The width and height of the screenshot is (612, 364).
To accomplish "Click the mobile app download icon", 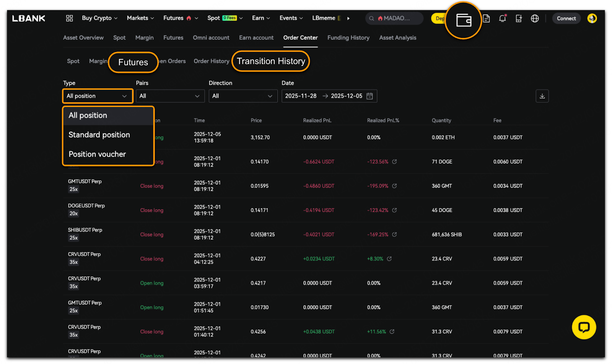I will (519, 18).
